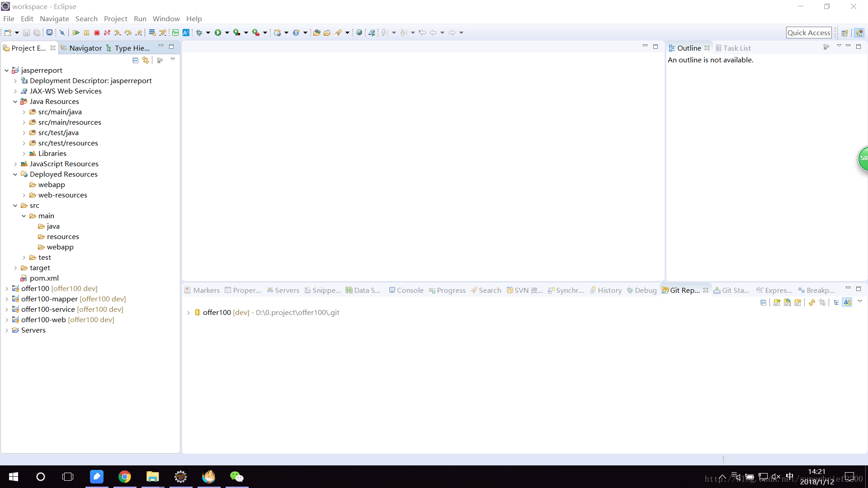Click the Step Return icon

tap(139, 33)
